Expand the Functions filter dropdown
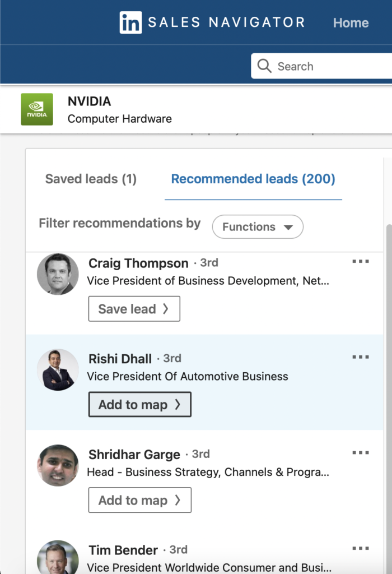Viewport: 392px width, 574px height. pyautogui.click(x=258, y=227)
